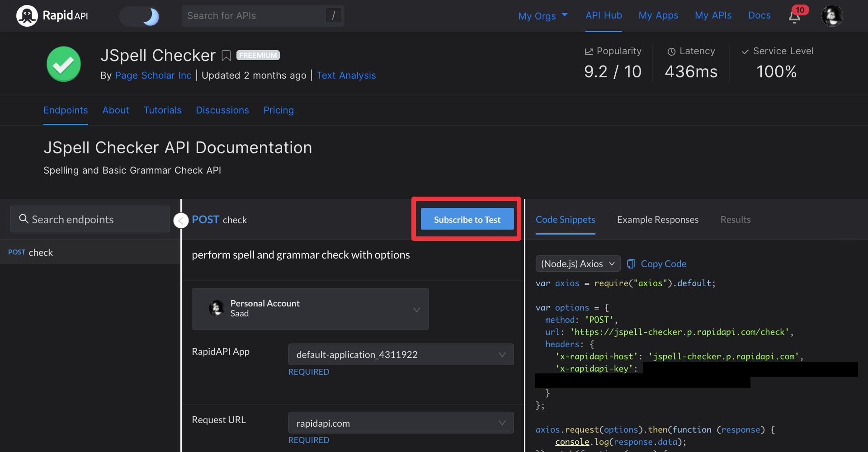
Task: Click REQUIRED label under RapidAPI App
Action: point(309,372)
